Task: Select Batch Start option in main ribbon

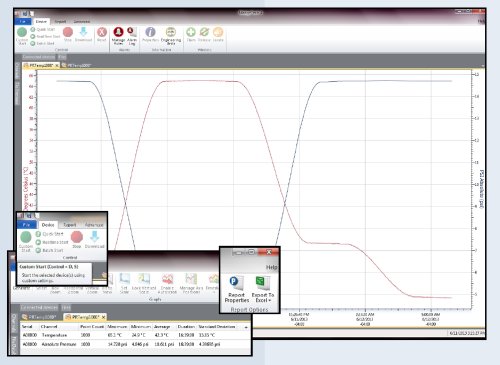Action: tap(42, 43)
